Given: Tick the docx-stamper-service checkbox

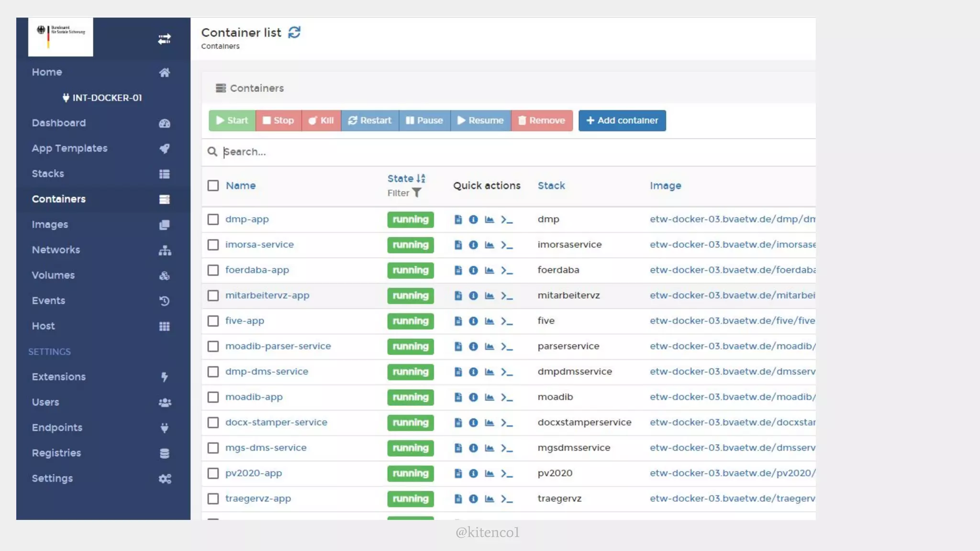Looking at the screenshot, I should pyautogui.click(x=213, y=422).
